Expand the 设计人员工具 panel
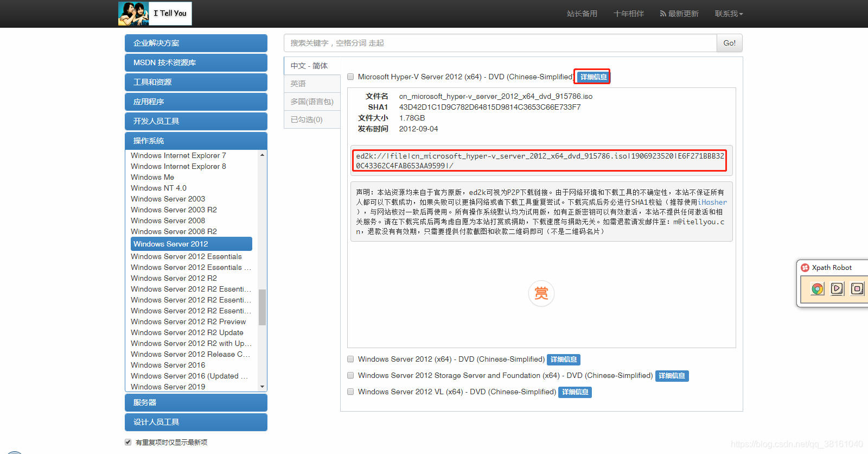The width and height of the screenshot is (868, 454). coord(196,422)
